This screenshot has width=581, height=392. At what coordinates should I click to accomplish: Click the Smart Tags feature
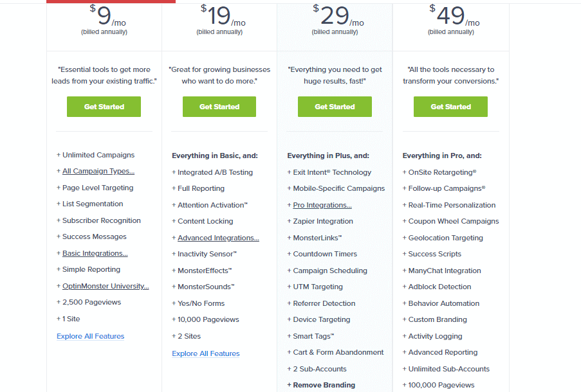coord(313,335)
